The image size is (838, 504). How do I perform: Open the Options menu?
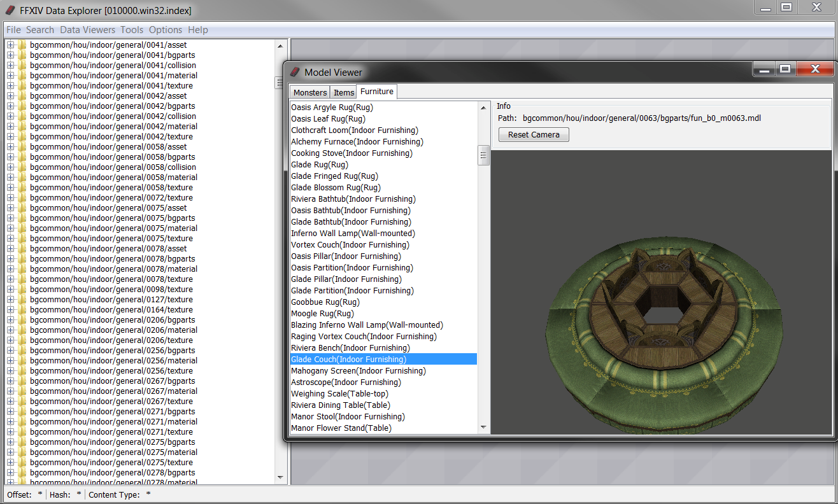point(166,30)
